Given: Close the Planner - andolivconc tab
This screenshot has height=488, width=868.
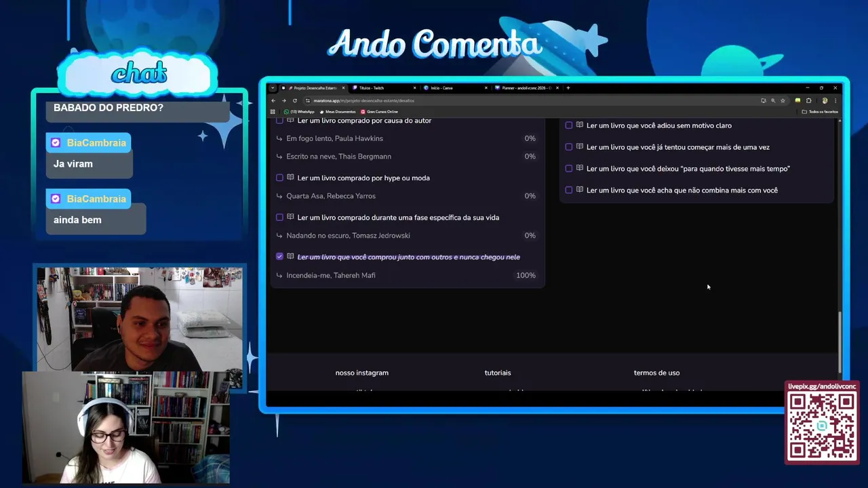Looking at the screenshot, I should 557,87.
